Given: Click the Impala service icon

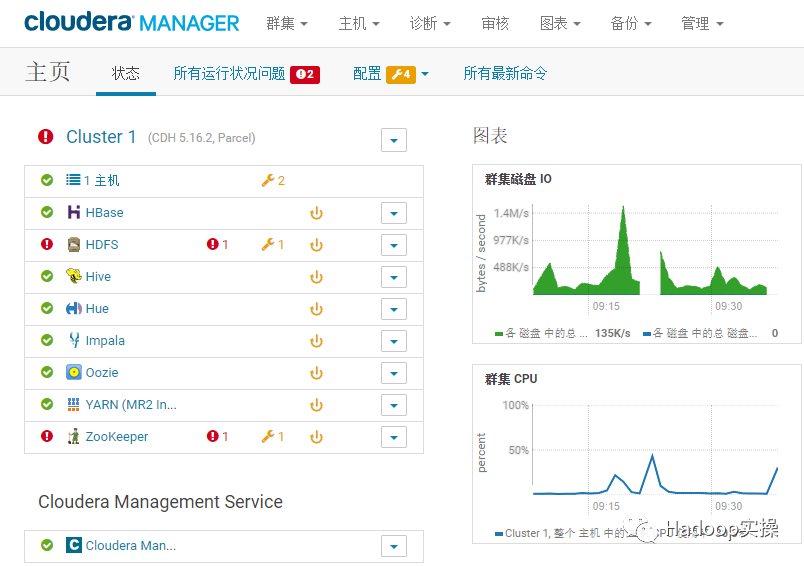Looking at the screenshot, I should tap(74, 340).
